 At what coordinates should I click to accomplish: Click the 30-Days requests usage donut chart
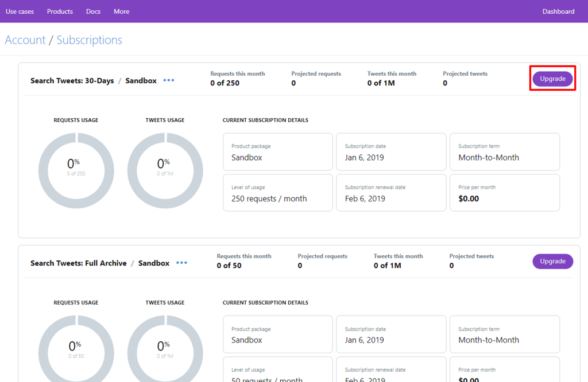(x=76, y=170)
